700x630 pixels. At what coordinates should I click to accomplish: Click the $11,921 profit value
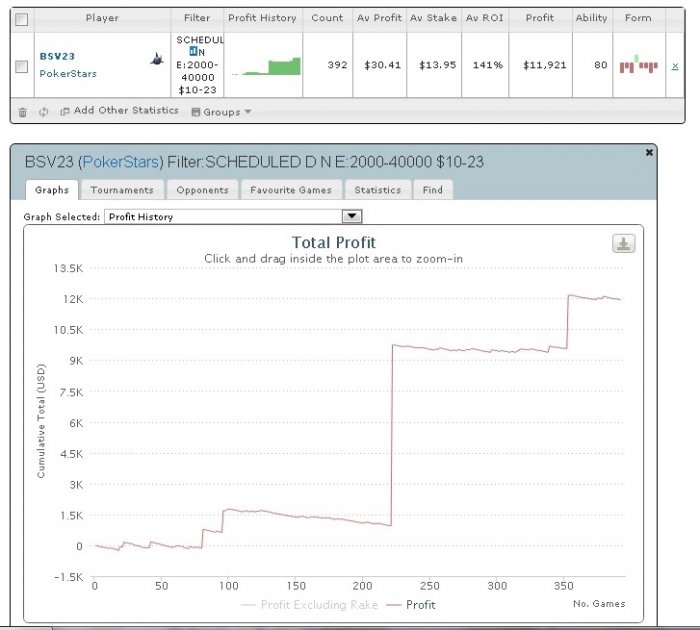545,65
